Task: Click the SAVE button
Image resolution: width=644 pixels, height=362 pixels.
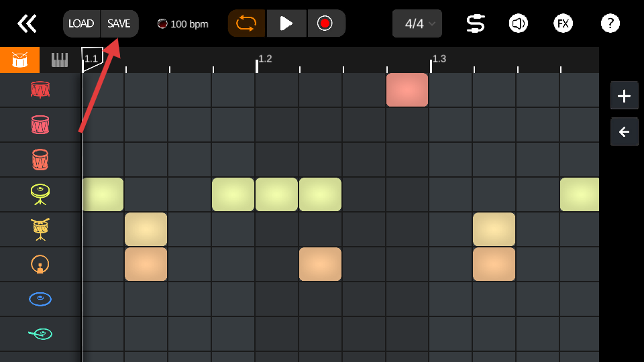Action: (119, 23)
